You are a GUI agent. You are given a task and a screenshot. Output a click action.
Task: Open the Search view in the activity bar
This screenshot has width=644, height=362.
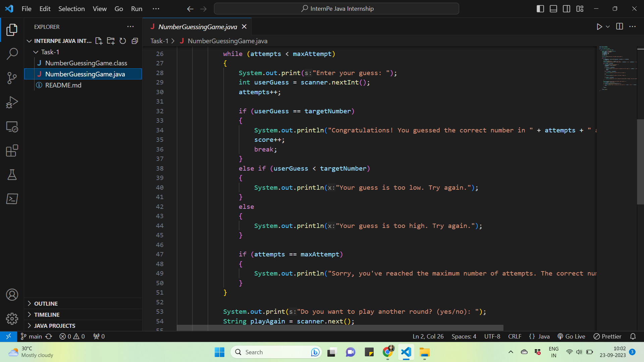pos(12,54)
